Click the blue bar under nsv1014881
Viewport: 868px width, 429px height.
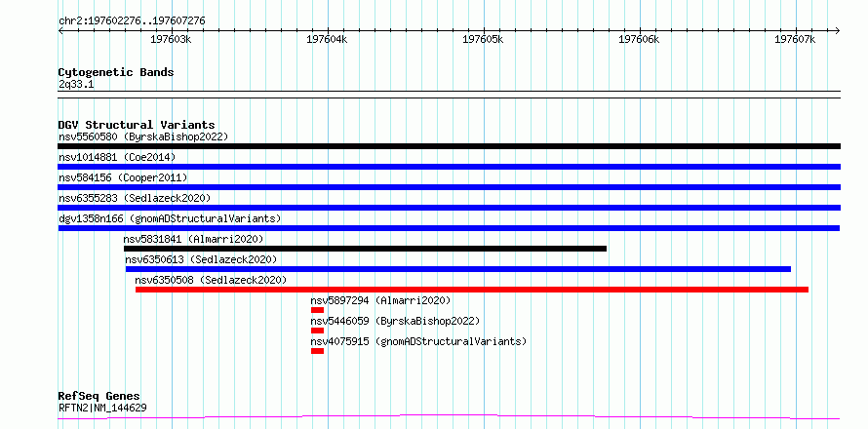(x=449, y=167)
